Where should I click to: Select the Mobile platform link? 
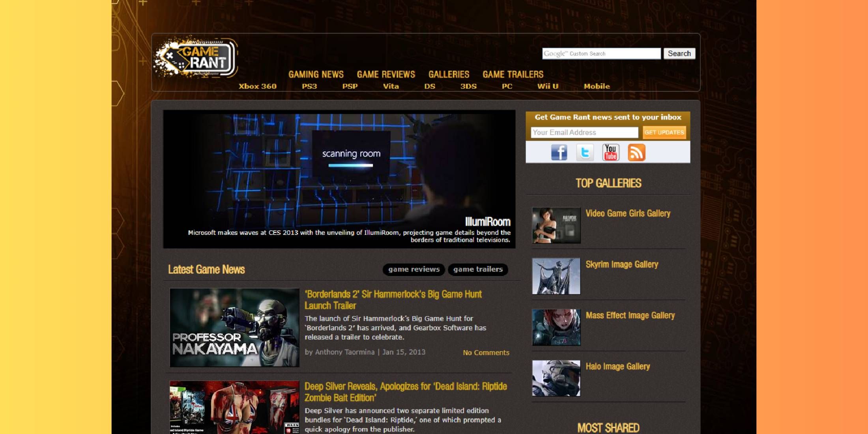[597, 86]
